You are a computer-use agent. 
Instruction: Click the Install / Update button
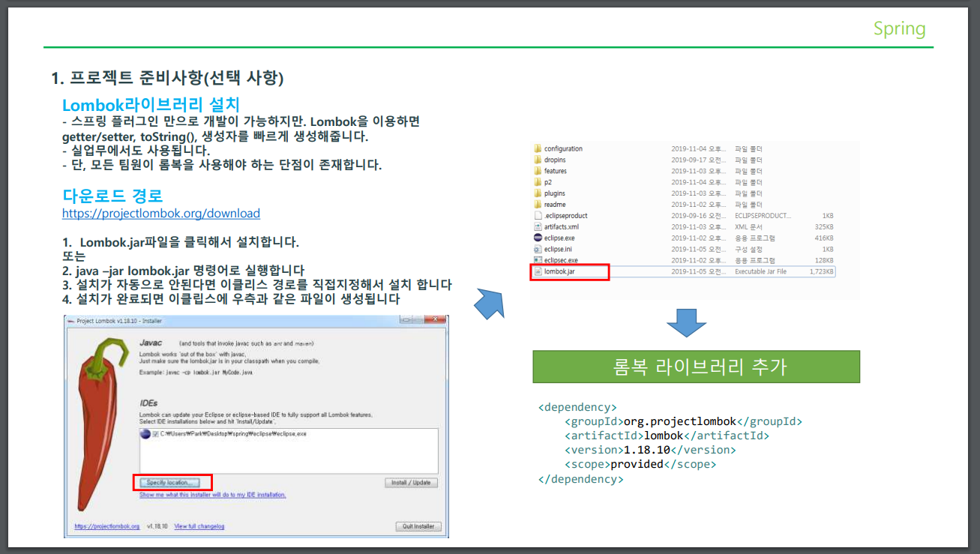411,483
